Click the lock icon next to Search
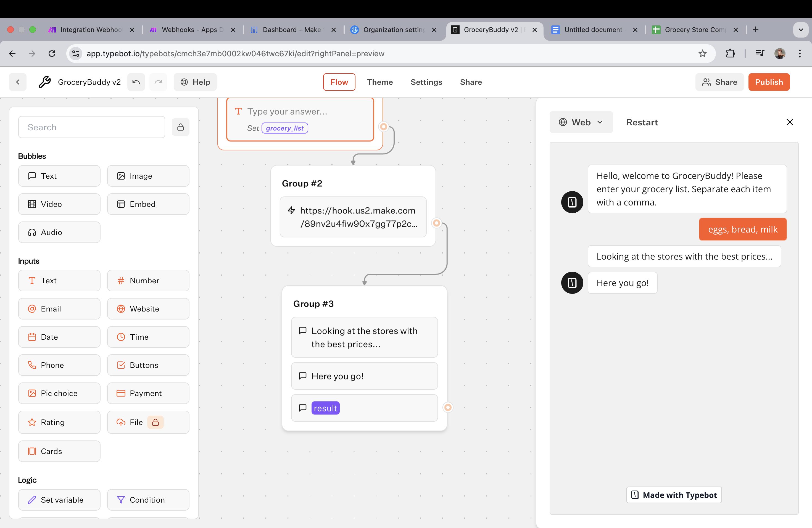This screenshot has width=812, height=528. pos(180,127)
